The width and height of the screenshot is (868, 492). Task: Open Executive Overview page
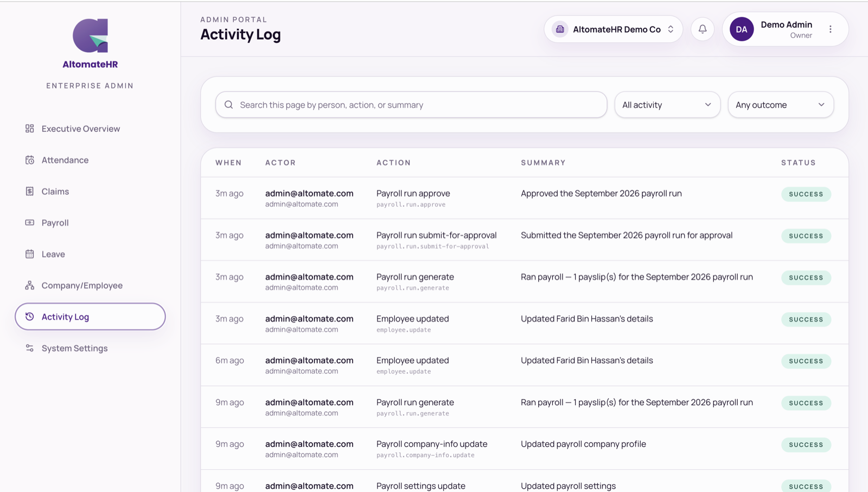pyautogui.click(x=81, y=129)
